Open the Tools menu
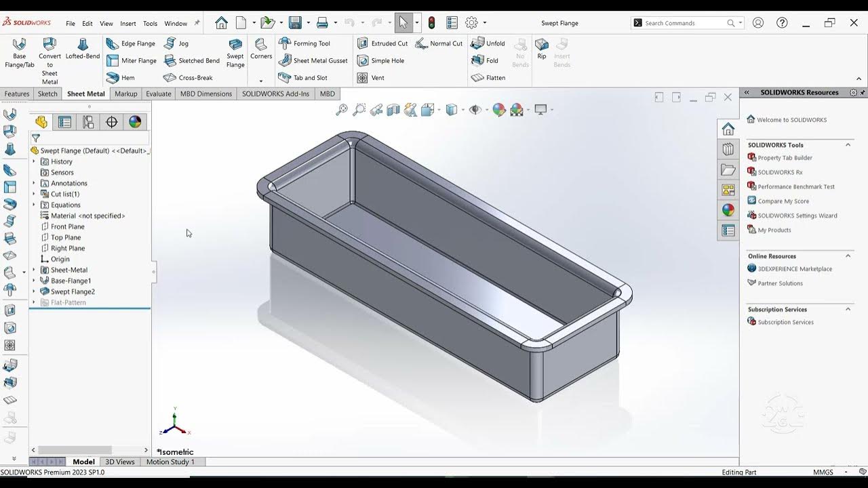 click(x=150, y=24)
